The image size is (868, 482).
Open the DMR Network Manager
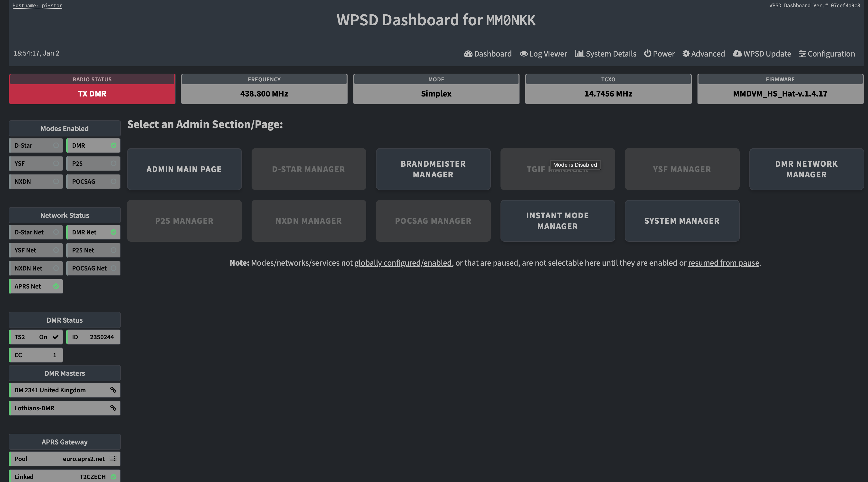pos(806,169)
